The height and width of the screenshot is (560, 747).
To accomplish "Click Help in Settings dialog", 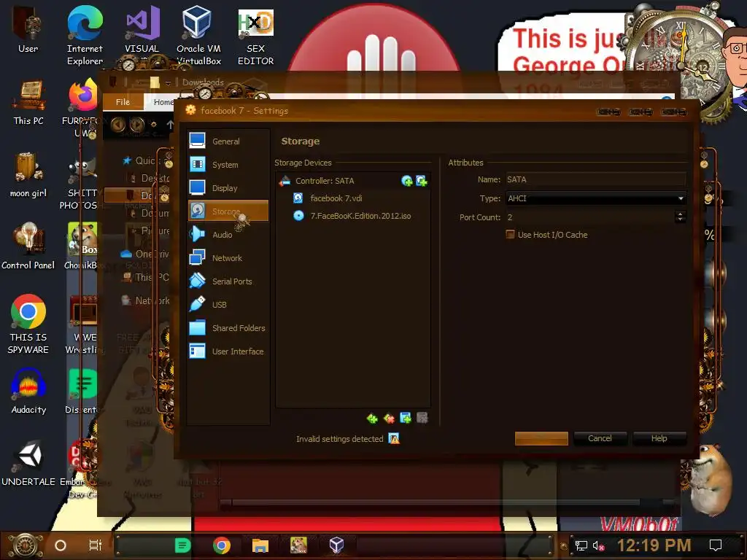I will tap(659, 438).
